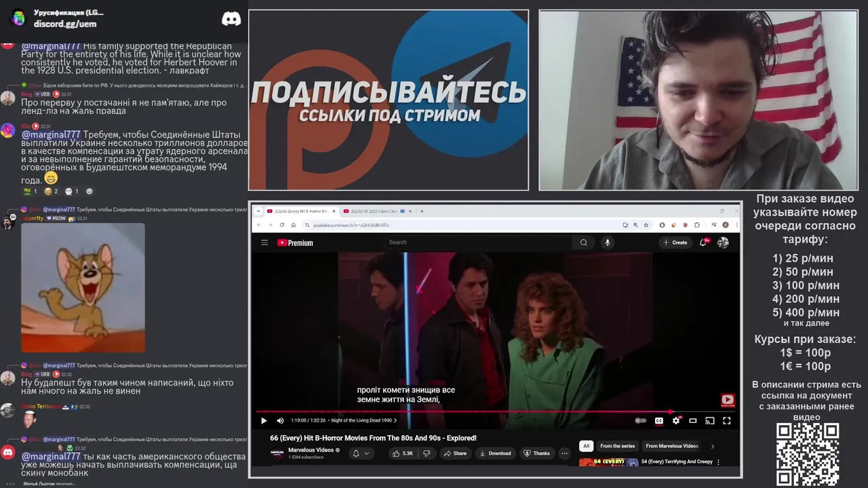Reload the browser page
Image resolution: width=868 pixels, height=488 pixels.
[282, 225]
